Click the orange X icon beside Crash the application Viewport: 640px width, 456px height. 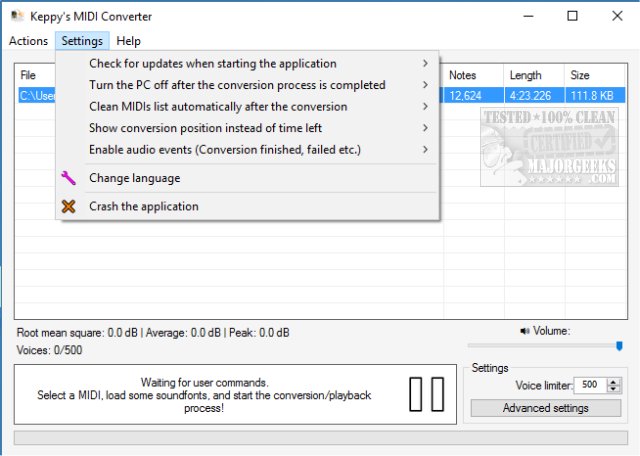68,206
